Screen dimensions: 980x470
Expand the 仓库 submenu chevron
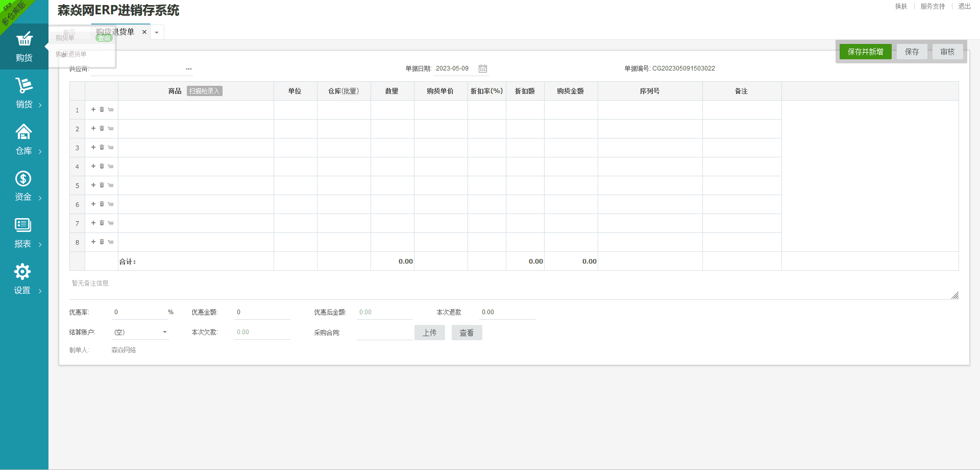click(40, 152)
